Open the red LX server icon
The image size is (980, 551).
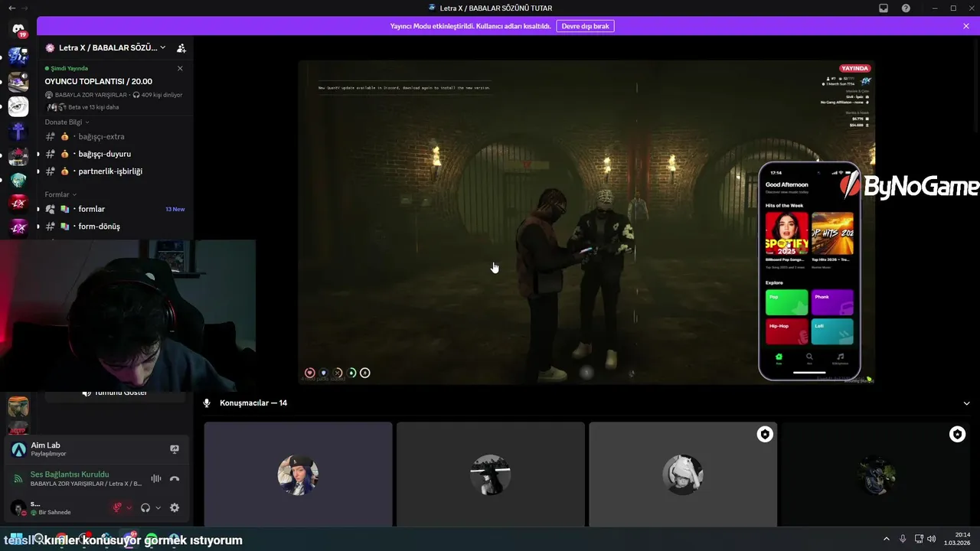point(18,204)
